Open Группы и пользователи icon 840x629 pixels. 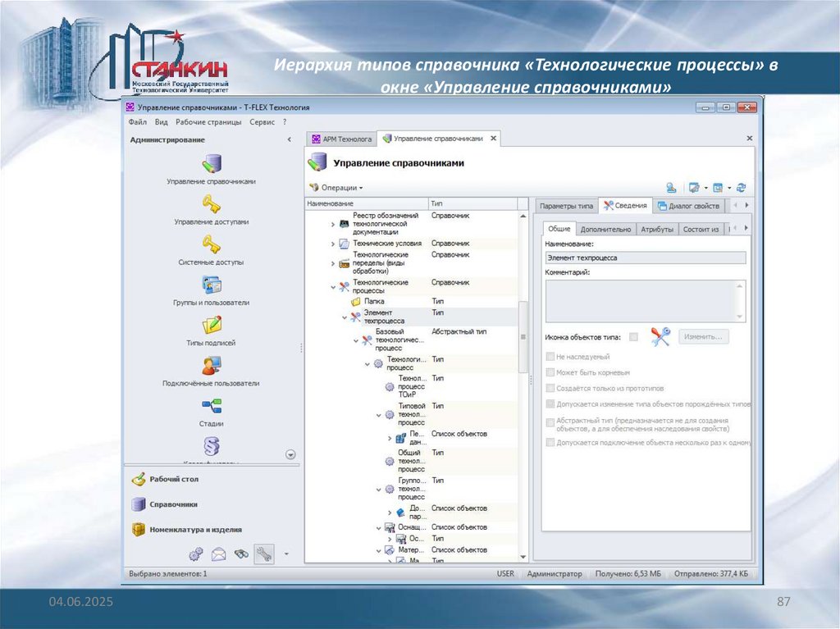(211, 285)
